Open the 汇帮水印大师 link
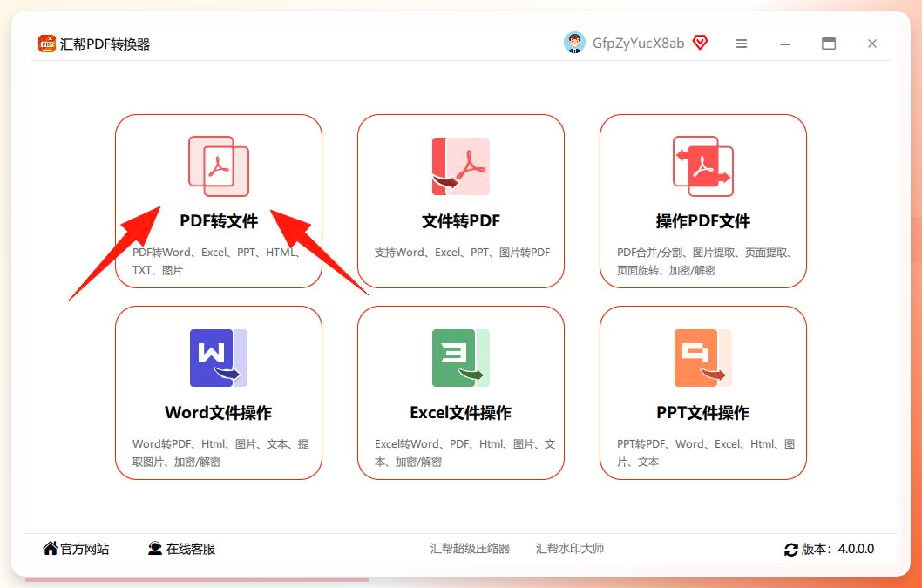This screenshot has width=922, height=588. point(570,549)
